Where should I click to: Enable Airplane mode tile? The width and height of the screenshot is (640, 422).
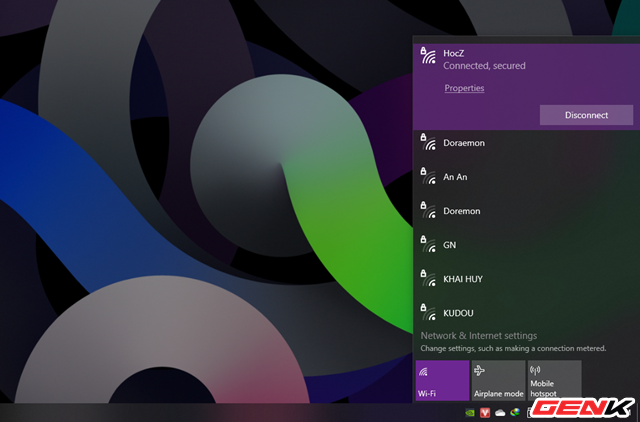[x=498, y=380]
